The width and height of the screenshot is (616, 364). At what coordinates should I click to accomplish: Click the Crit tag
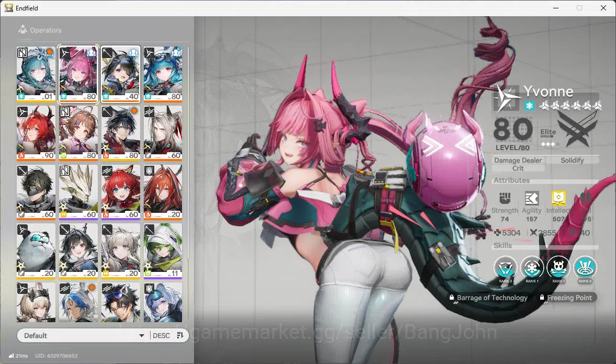[518, 168]
